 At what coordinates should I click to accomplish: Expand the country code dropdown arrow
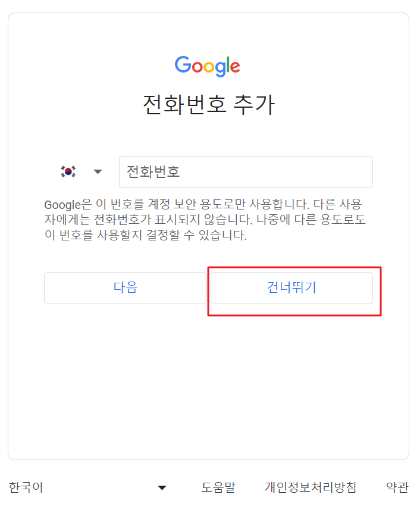click(97, 171)
